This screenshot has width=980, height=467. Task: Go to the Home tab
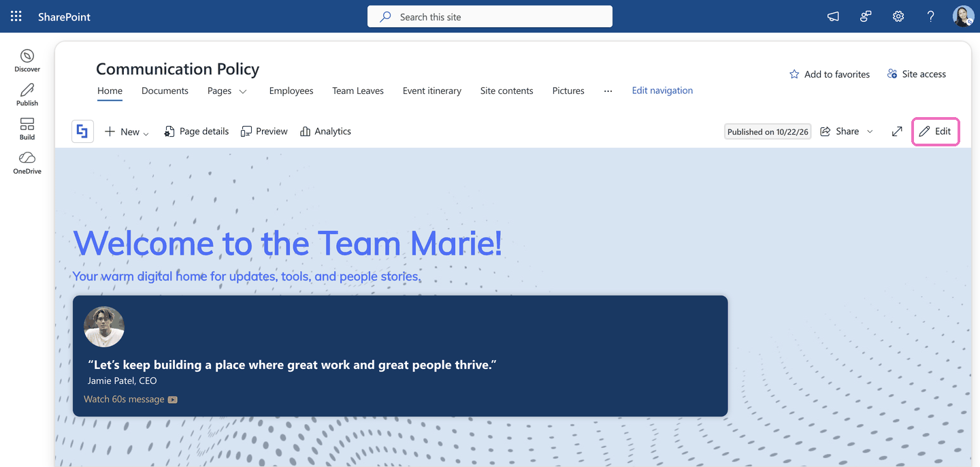point(110,91)
